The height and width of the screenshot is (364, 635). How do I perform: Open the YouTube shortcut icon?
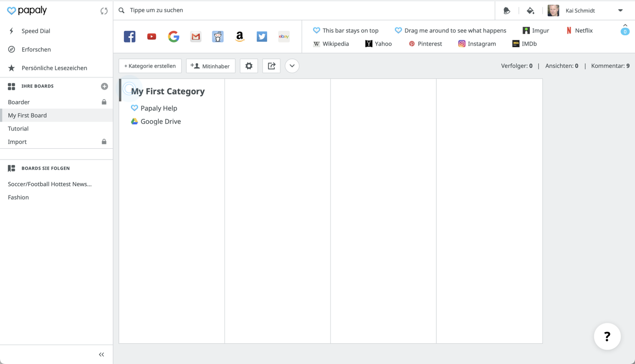click(151, 37)
